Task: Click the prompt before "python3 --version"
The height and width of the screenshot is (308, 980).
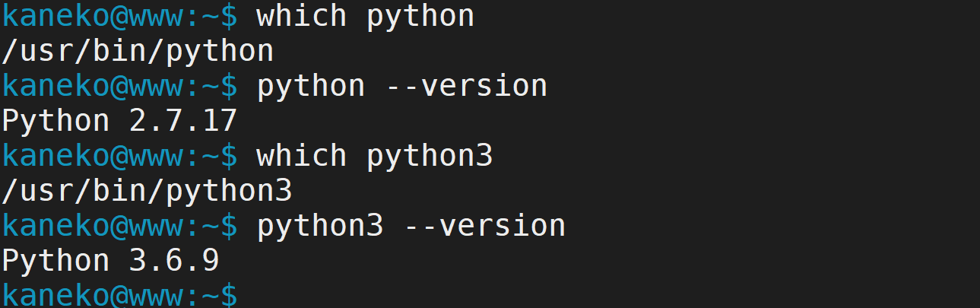Action: tap(119, 226)
